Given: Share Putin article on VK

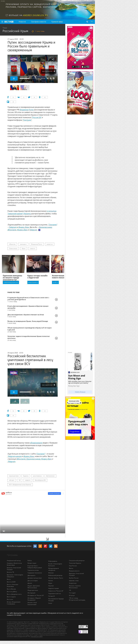Looking at the screenshot, I should pyautogui.click(x=19, y=97).
